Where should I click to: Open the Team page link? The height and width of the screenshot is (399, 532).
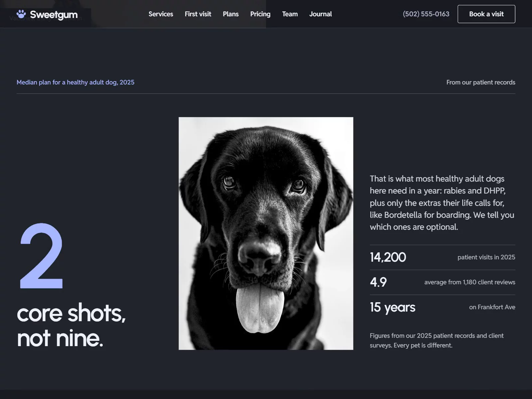click(290, 14)
